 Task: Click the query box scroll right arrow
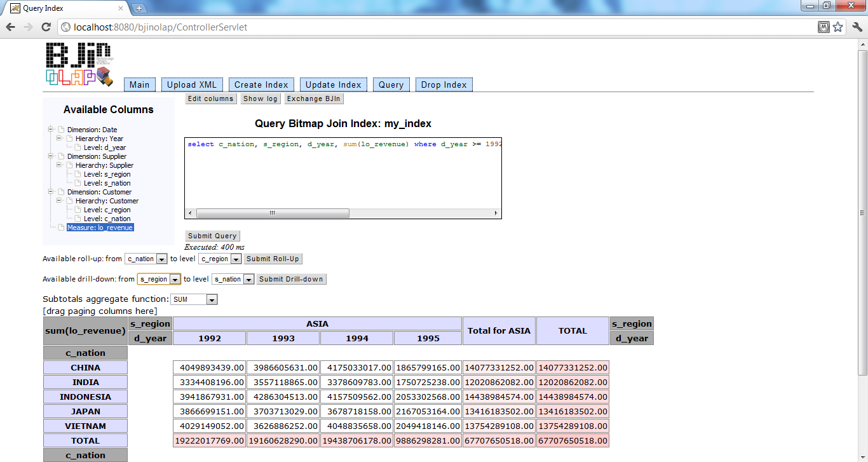[x=496, y=214]
